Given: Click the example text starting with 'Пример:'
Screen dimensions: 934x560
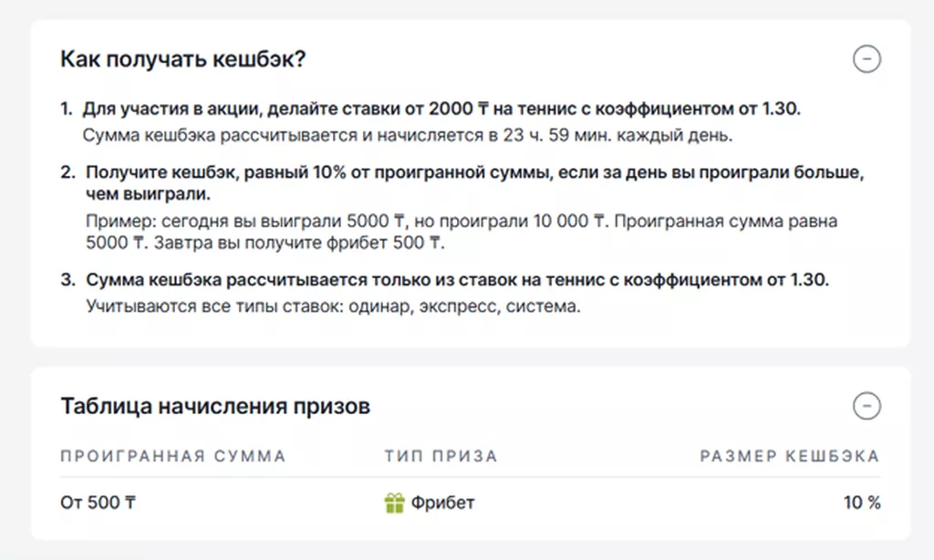Looking at the screenshot, I should 462,232.
